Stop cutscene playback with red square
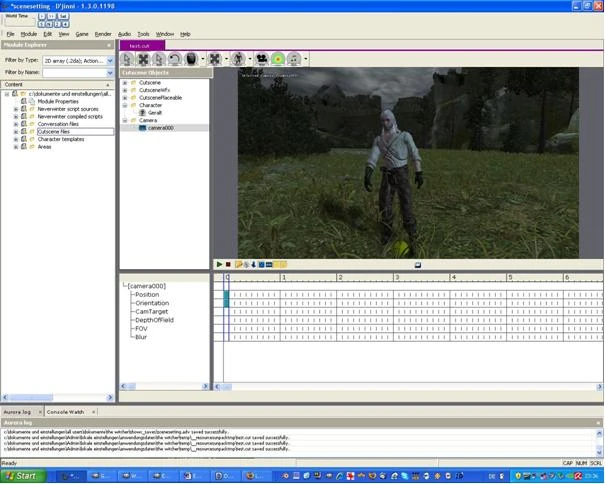Viewport: 605px width, 484px height. 228,264
